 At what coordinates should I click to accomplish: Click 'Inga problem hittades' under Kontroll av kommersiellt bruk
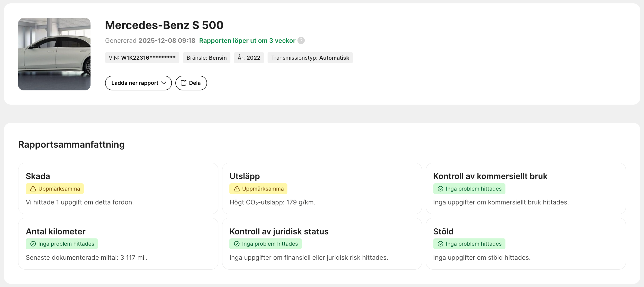(x=469, y=189)
